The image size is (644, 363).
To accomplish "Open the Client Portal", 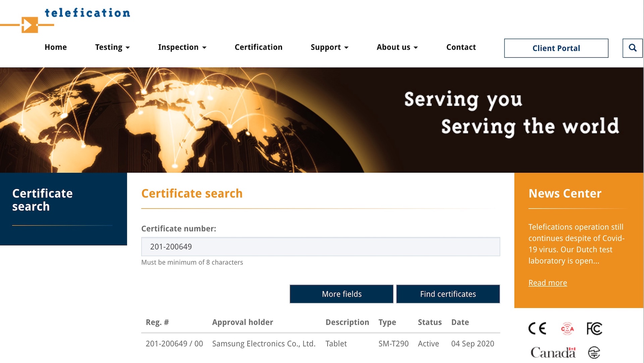I will (x=556, y=48).
